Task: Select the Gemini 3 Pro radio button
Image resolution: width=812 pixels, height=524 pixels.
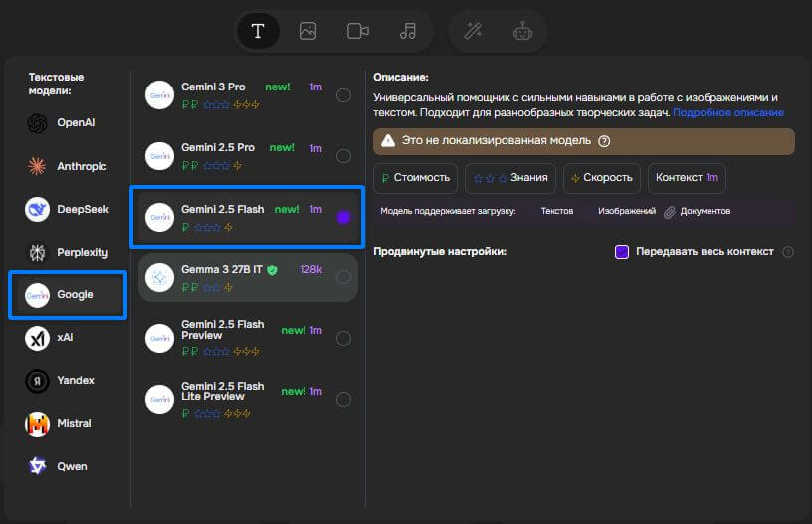Action: tap(343, 95)
